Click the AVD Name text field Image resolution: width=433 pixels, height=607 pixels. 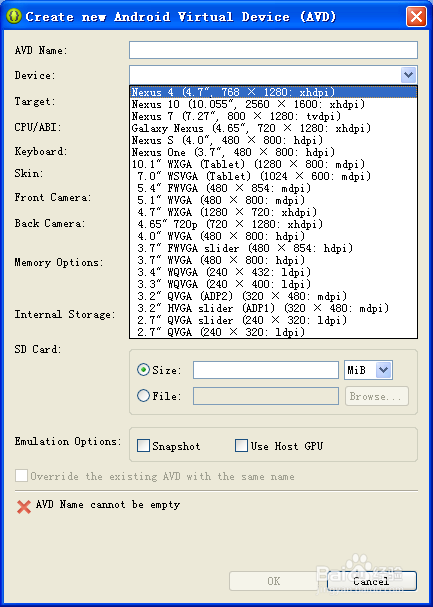[x=273, y=50]
